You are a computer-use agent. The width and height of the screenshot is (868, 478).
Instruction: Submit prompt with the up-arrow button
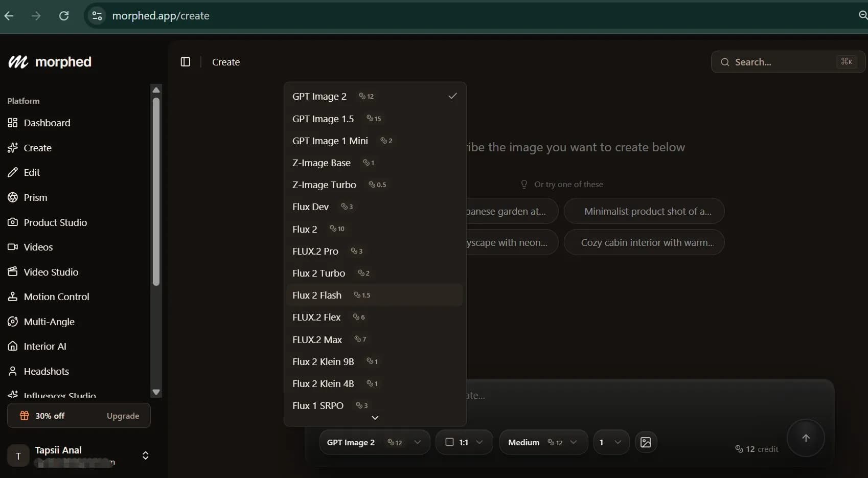click(806, 438)
